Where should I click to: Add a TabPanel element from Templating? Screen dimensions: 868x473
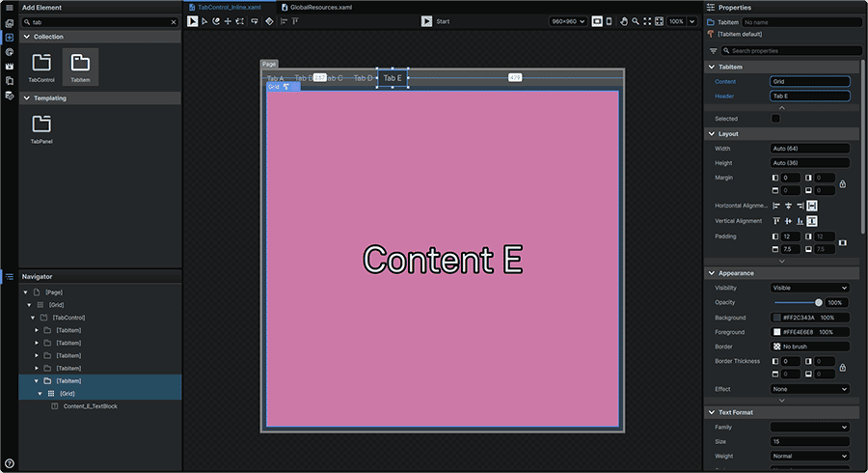click(x=41, y=128)
